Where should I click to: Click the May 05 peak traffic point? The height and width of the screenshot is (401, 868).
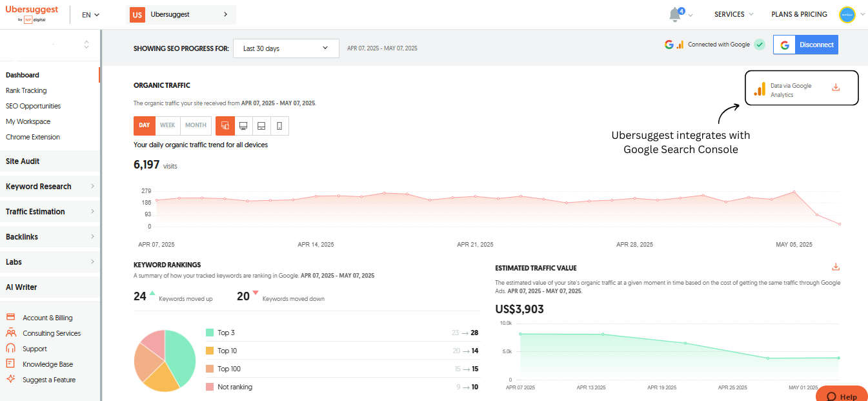(x=794, y=192)
